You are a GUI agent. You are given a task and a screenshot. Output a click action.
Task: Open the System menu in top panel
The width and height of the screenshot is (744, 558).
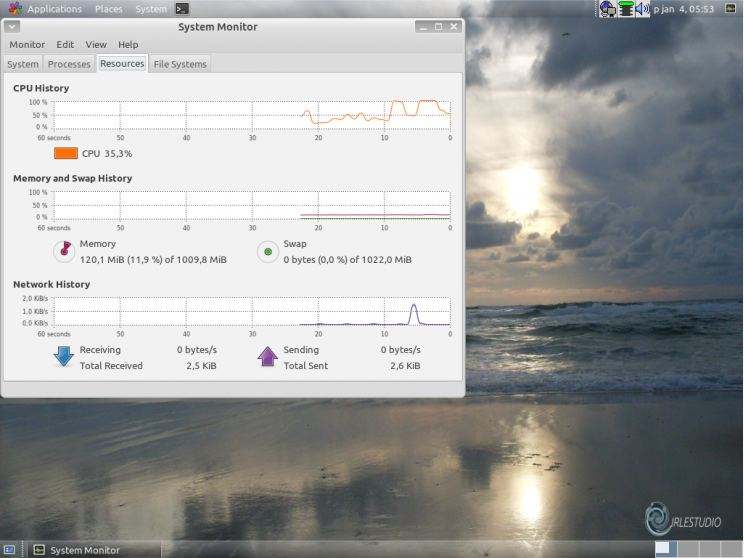(x=151, y=9)
